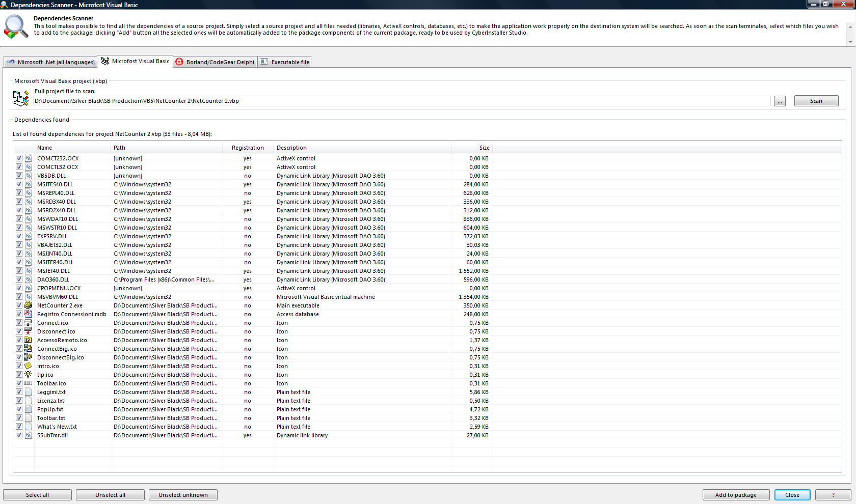The width and height of the screenshot is (856, 504).
Task: Click 'Microsoft Visual Basic virtual machine' description
Action: (x=326, y=297)
